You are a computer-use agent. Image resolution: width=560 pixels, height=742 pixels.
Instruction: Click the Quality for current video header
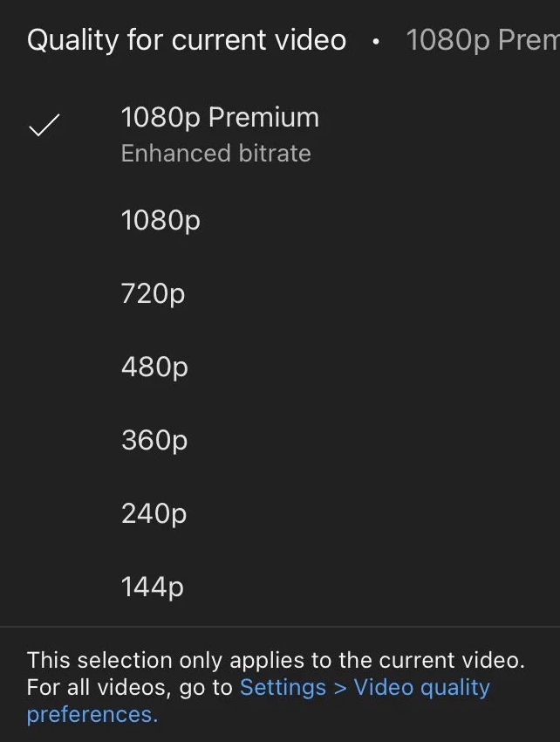coord(185,39)
